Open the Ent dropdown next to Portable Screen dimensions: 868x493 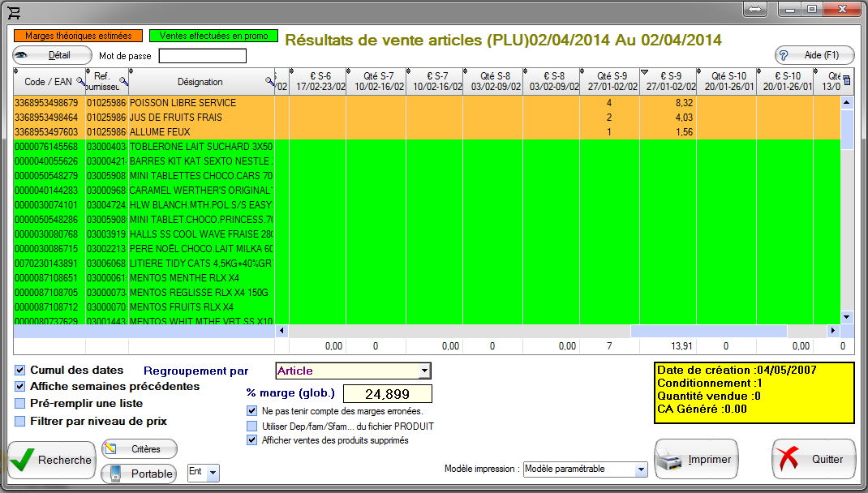click(x=213, y=472)
